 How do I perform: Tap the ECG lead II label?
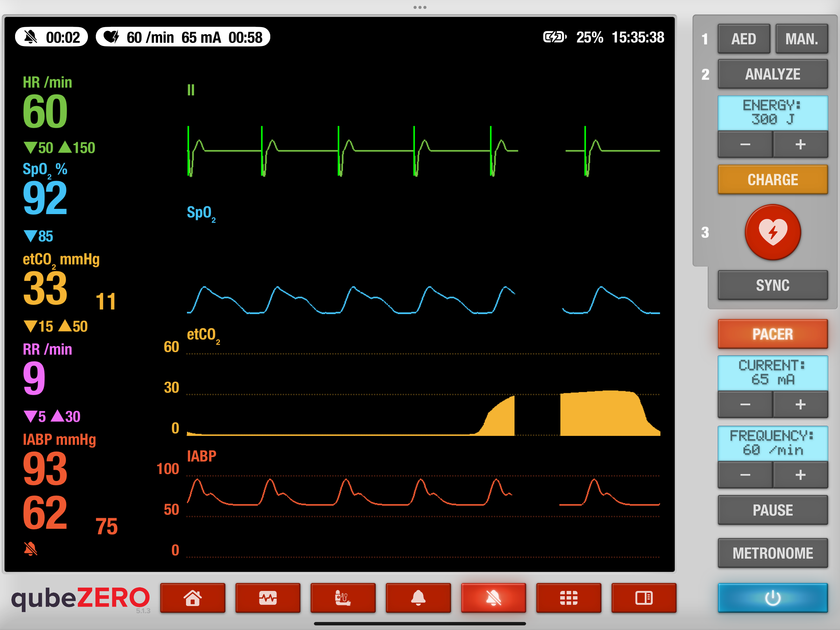coord(191,90)
